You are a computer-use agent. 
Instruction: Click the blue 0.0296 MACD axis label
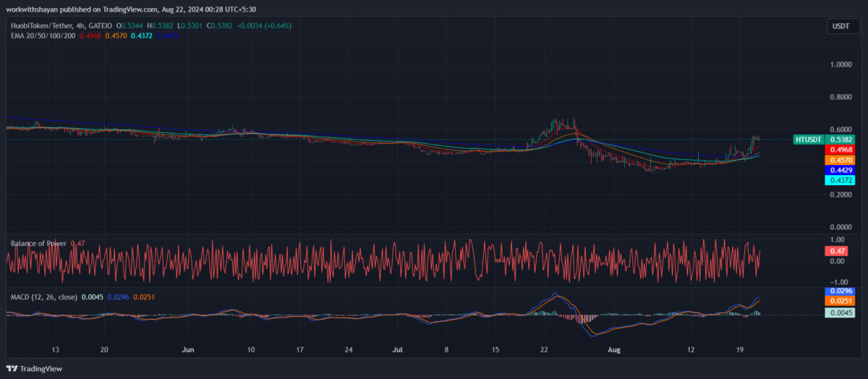(841, 291)
